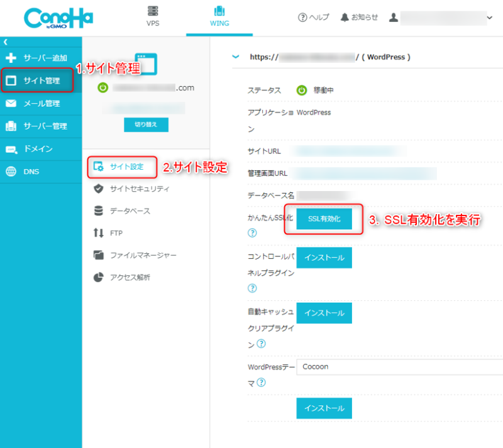Viewport: 503px width, 448px height.
Task: Click the ConoHa by GMO logo
Action: pyautogui.click(x=58, y=18)
